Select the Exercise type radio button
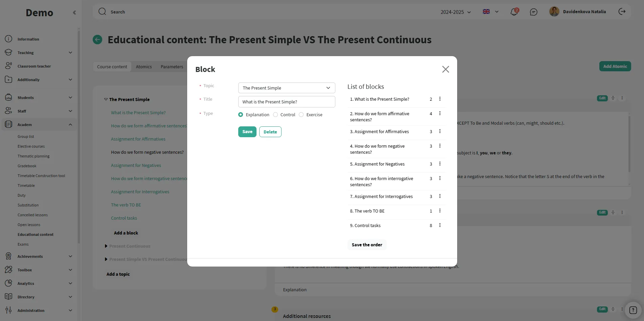This screenshot has width=644, height=321. (301, 115)
